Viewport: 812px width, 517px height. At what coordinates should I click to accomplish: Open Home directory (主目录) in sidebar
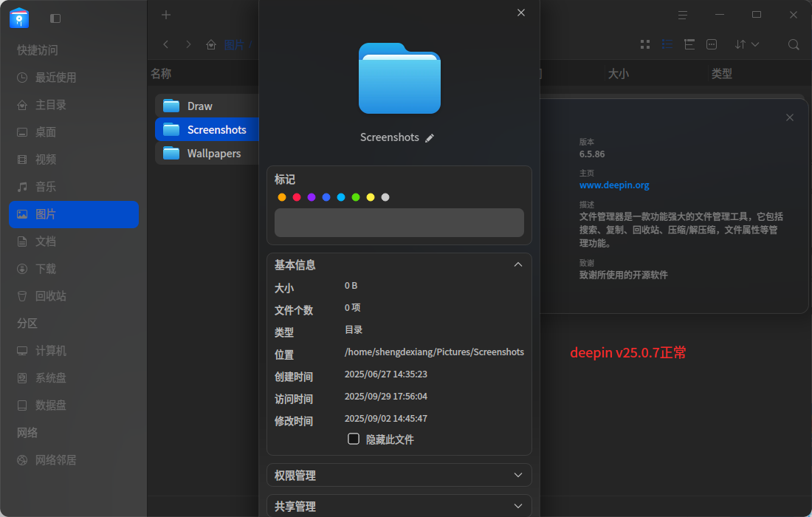pos(74,105)
